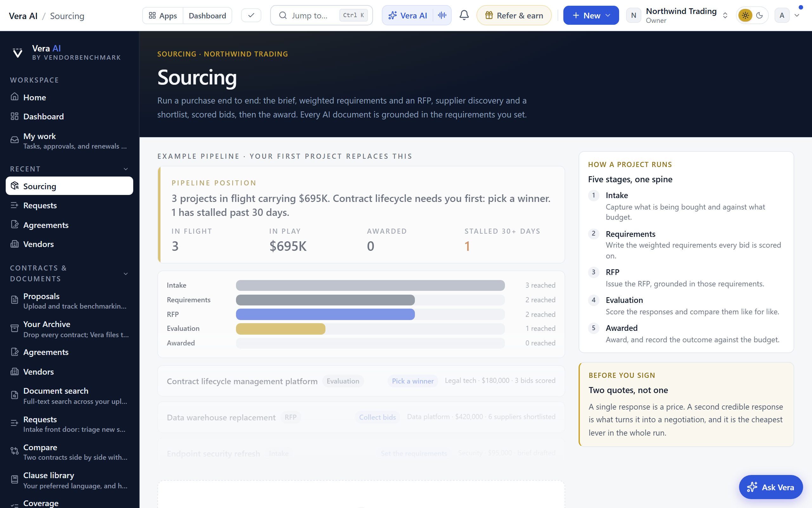The image size is (812, 508).
Task: Focus the Jump to search field
Action: tap(321, 16)
